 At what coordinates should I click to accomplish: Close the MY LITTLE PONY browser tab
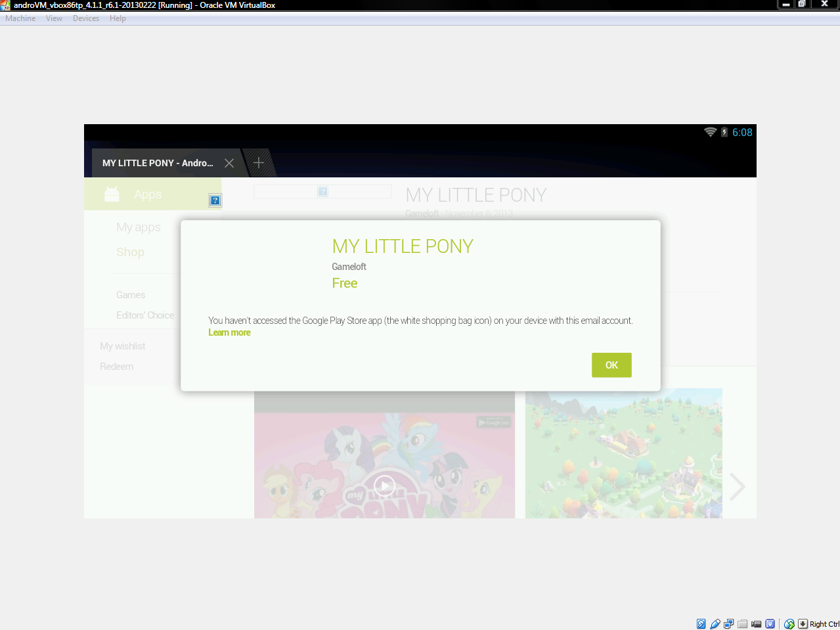coord(229,163)
